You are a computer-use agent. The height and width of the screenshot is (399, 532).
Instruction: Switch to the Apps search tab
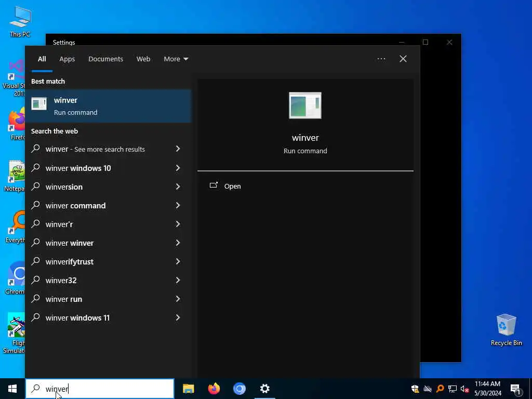click(x=67, y=59)
